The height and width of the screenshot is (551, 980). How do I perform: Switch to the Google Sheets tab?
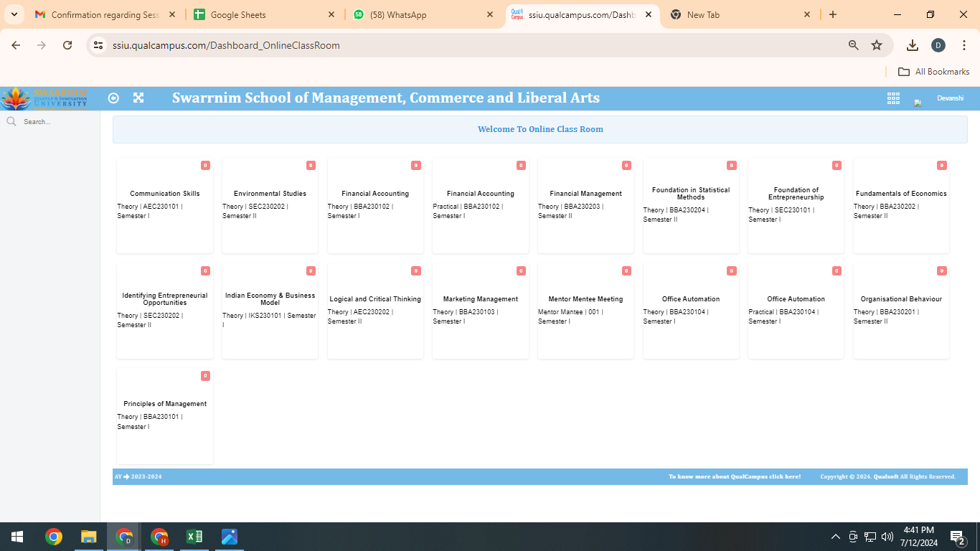pos(263,14)
